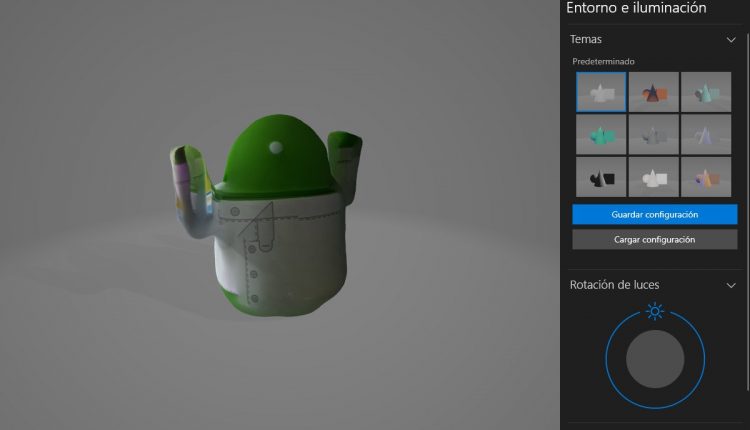Image resolution: width=750 pixels, height=430 pixels.
Task: Collapse the Temas section chevron
Action: point(731,40)
